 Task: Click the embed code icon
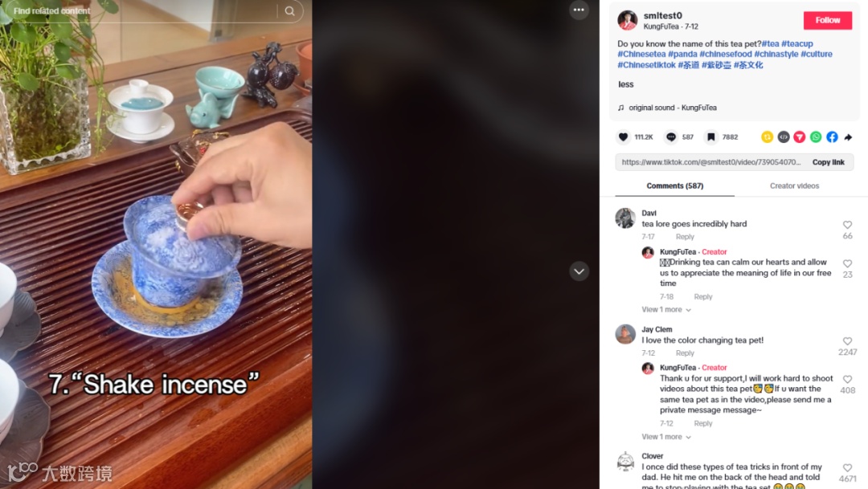point(784,137)
